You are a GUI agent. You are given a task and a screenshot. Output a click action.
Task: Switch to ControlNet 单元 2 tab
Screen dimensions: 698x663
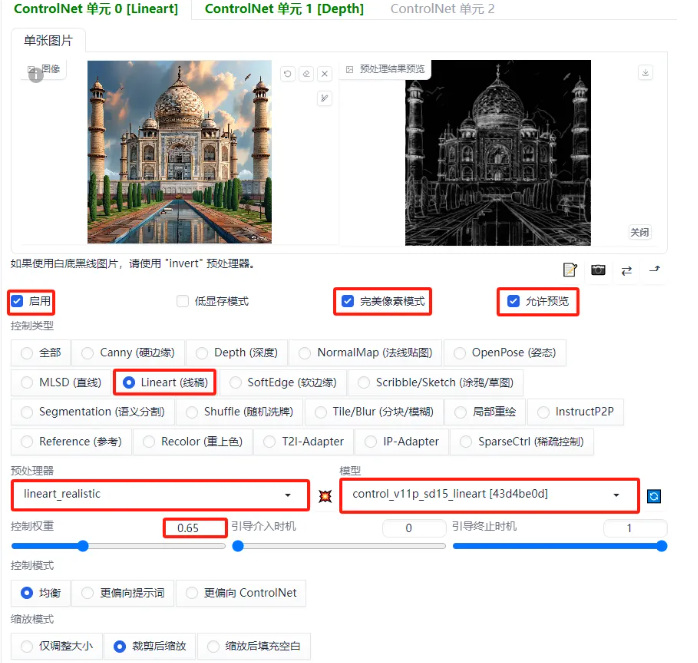click(x=442, y=9)
